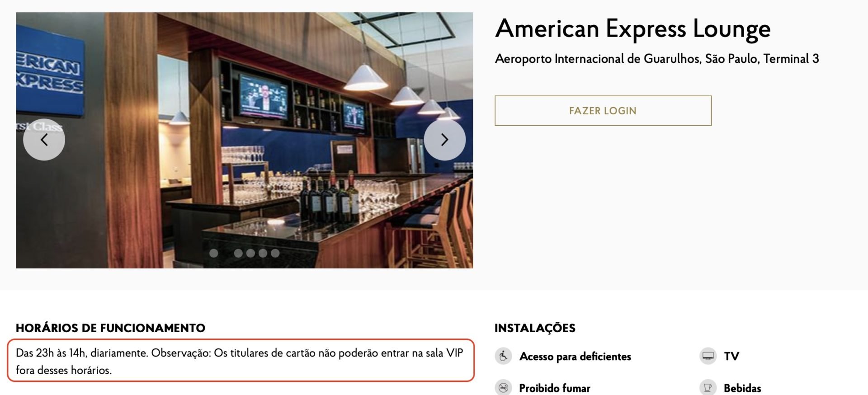The image size is (868, 395).
Task: Click the Instalações heading
Action: [x=535, y=328]
